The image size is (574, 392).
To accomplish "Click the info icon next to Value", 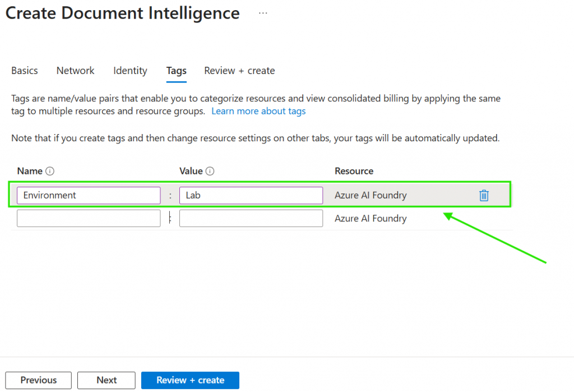I will [x=211, y=172].
